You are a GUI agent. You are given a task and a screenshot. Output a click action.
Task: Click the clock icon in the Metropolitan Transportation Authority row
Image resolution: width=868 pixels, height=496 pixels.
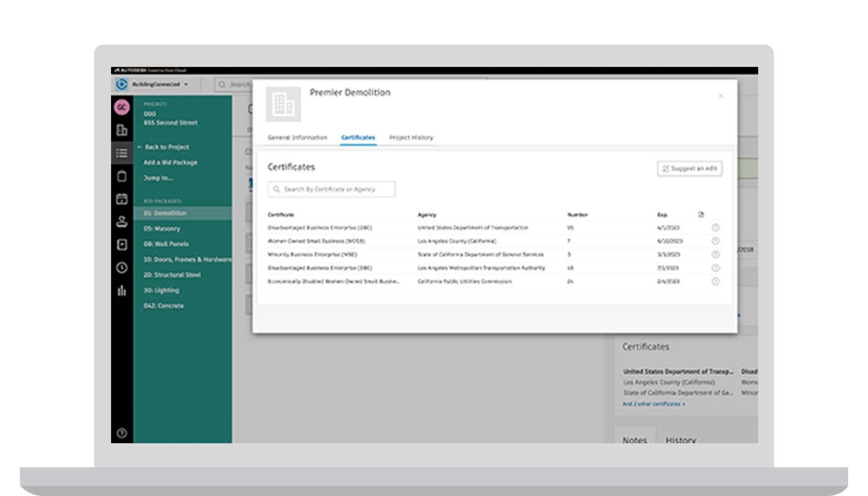(x=715, y=268)
